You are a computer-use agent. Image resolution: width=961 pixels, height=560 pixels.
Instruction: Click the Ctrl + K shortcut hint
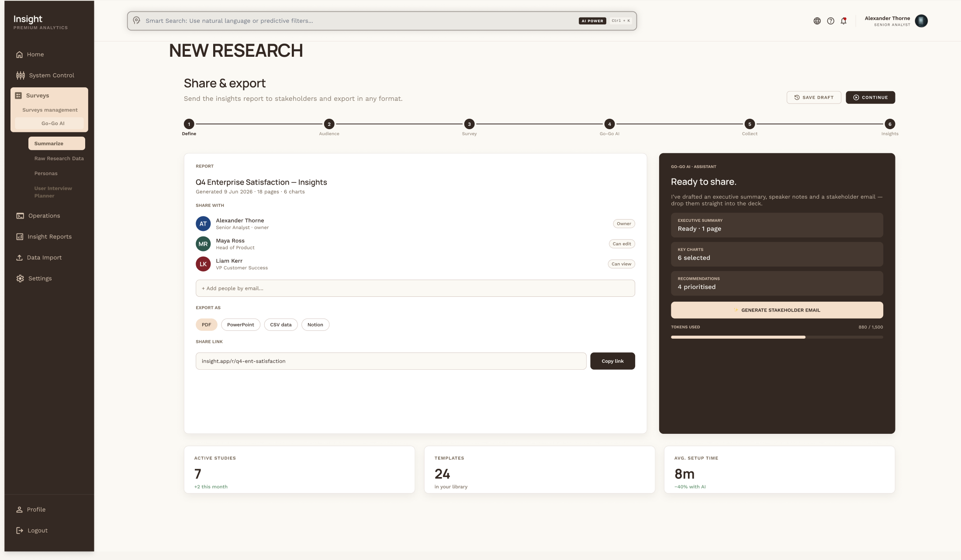[x=621, y=21]
